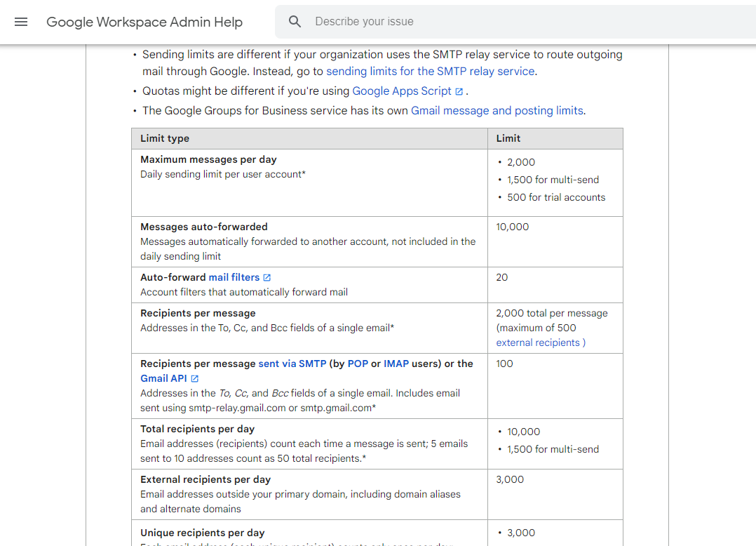Click 'Daily sending limit per user account*' text
This screenshot has width=756, height=546.
click(x=223, y=174)
